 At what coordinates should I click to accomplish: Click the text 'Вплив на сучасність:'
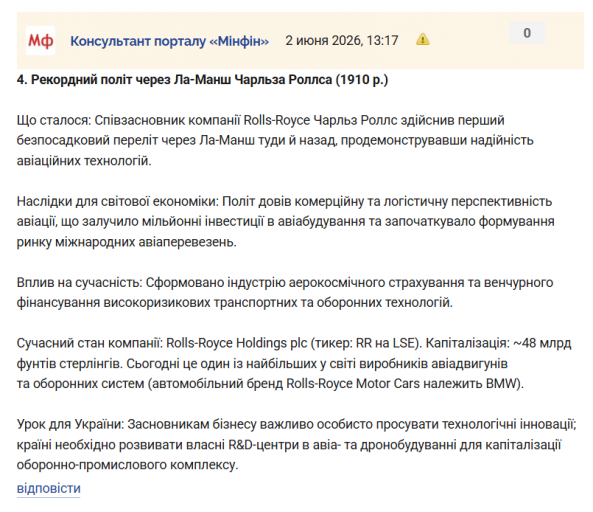pyautogui.click(x=79, y=282)
